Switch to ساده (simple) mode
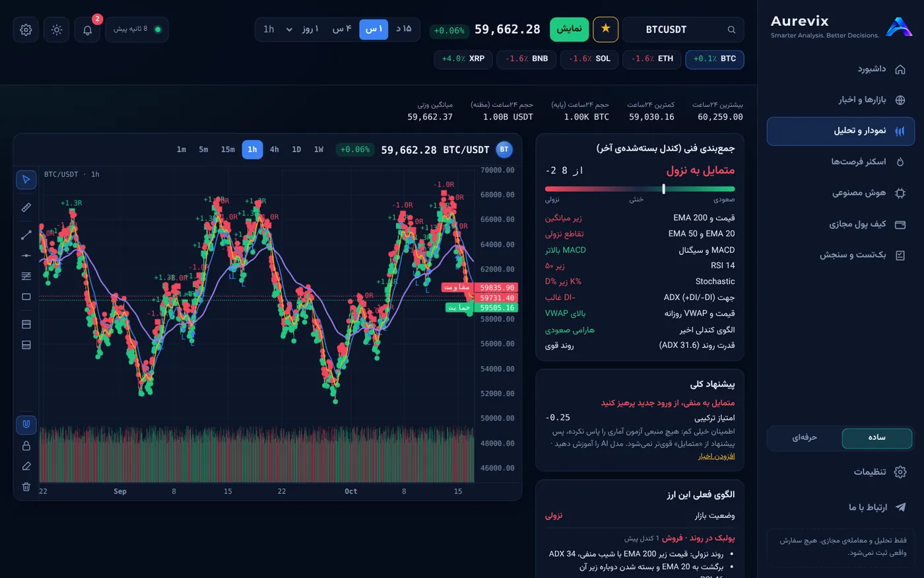The image size is (924, 578). (x=877, y=438)
